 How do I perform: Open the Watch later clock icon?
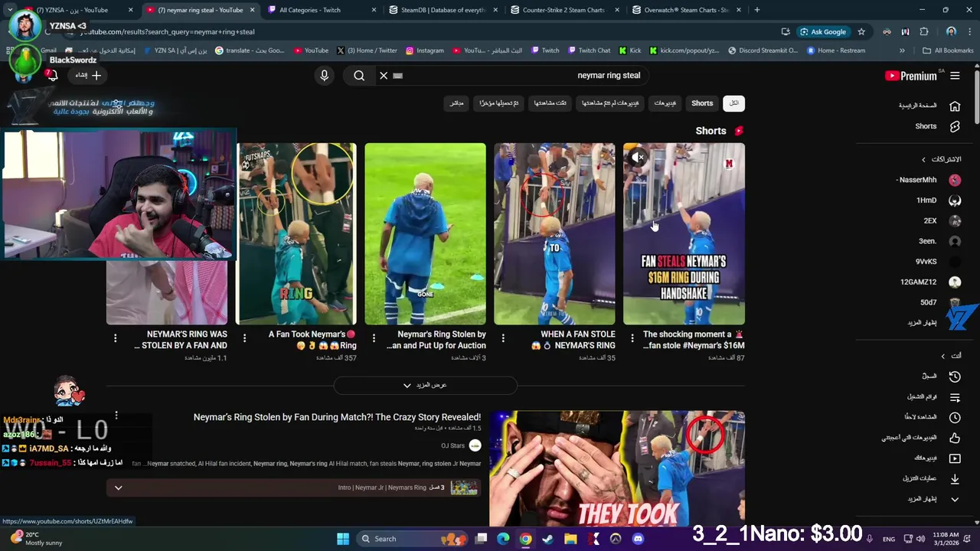[x=955, y=417]
